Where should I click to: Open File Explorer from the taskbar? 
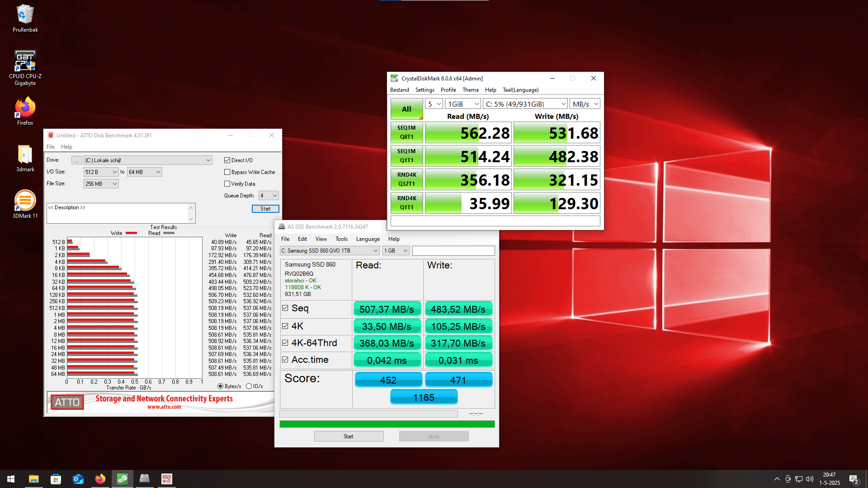34,479
